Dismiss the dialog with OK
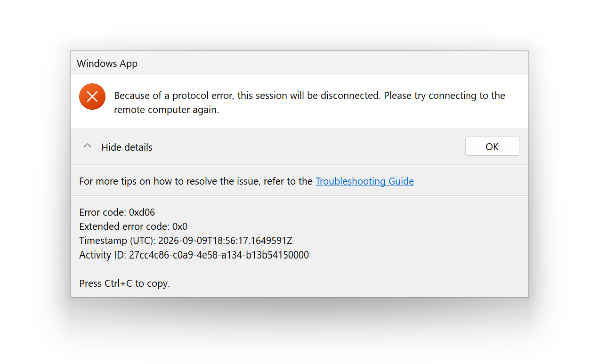This screenshot has height=364, width=615. point(492,146)
